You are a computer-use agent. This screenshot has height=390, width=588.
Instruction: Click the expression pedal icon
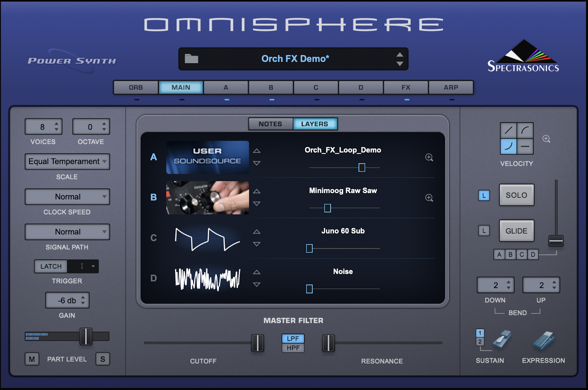tap(544, 340)
